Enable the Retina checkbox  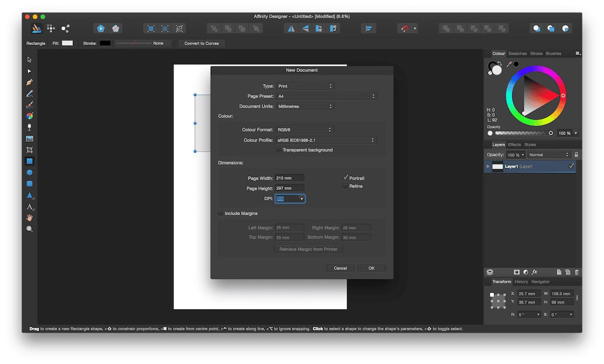(345, 186)
